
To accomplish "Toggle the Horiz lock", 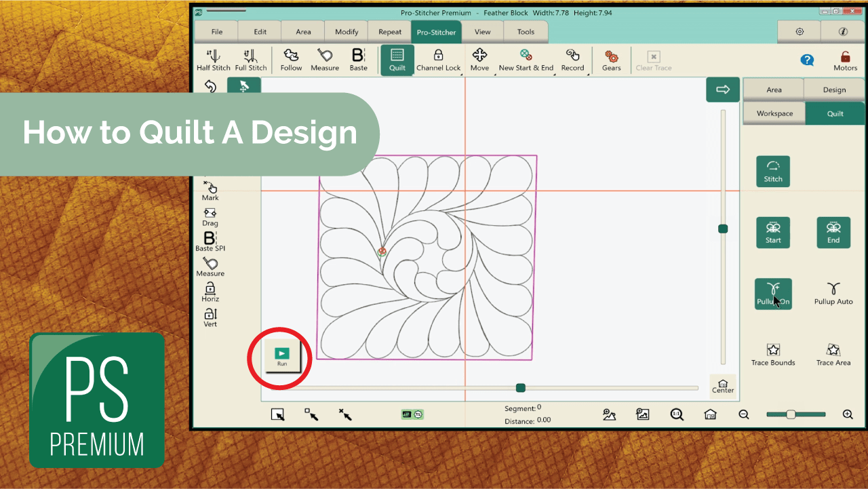I will [x=210, y=292].
